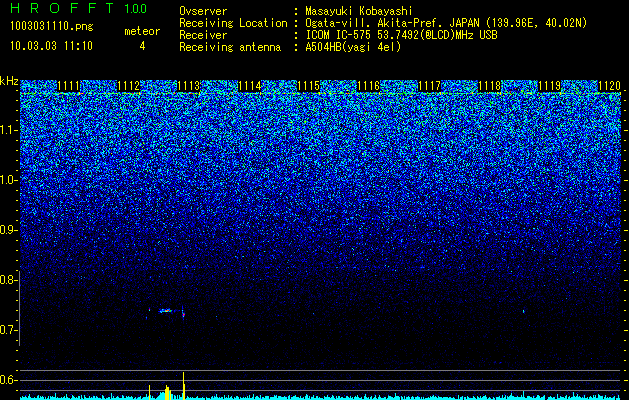Click the 1117 time marker

click(429, 85)
